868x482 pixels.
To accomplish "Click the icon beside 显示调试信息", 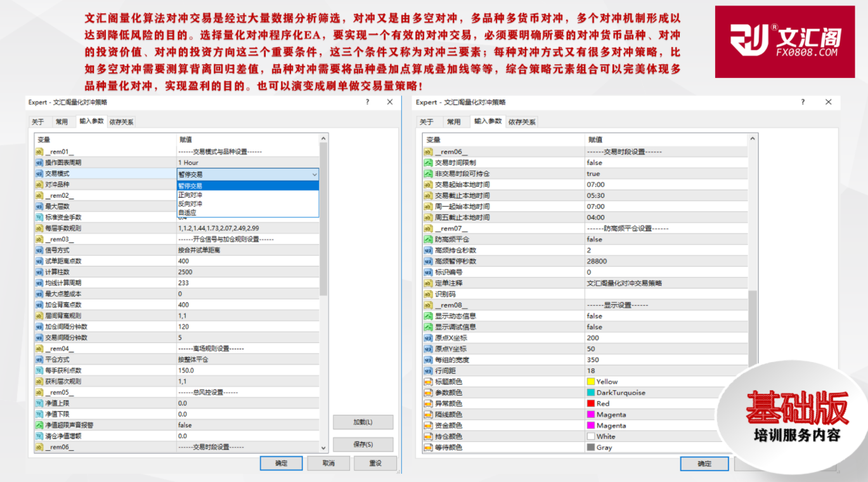I will [x=428, y=327].
